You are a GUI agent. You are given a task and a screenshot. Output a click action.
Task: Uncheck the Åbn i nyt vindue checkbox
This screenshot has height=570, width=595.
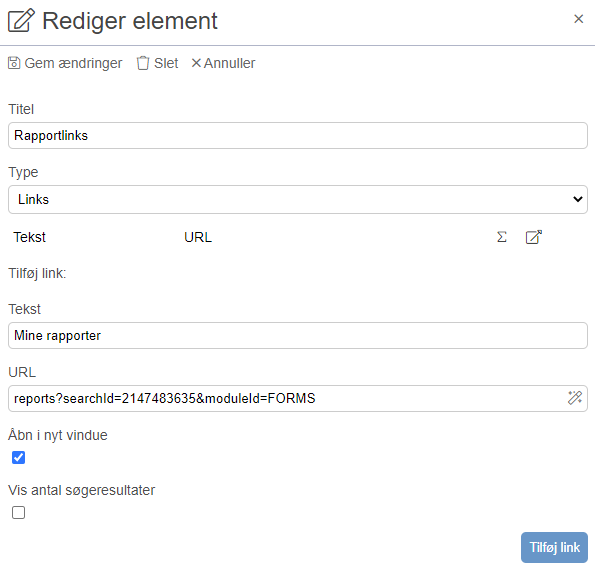pos(18,457)
